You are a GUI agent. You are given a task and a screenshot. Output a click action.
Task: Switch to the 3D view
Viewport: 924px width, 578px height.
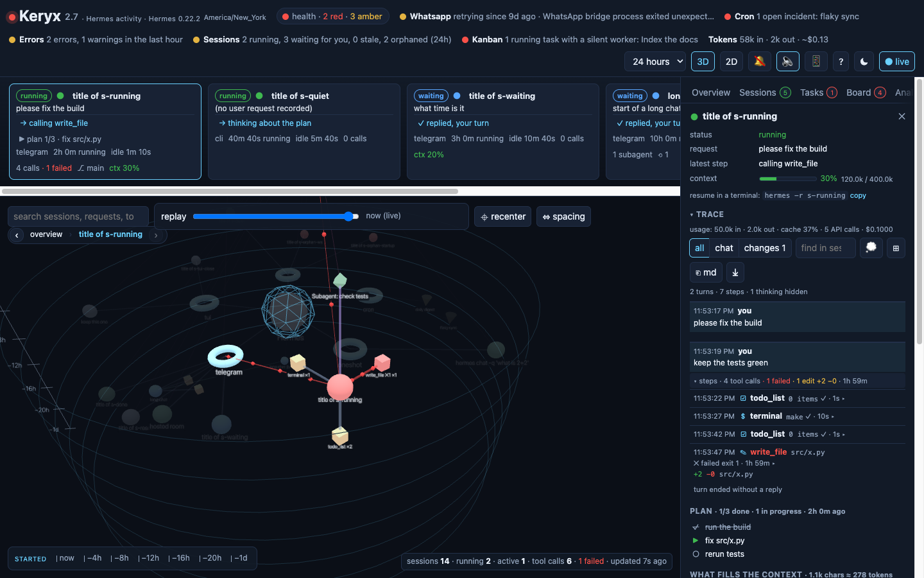703,62
